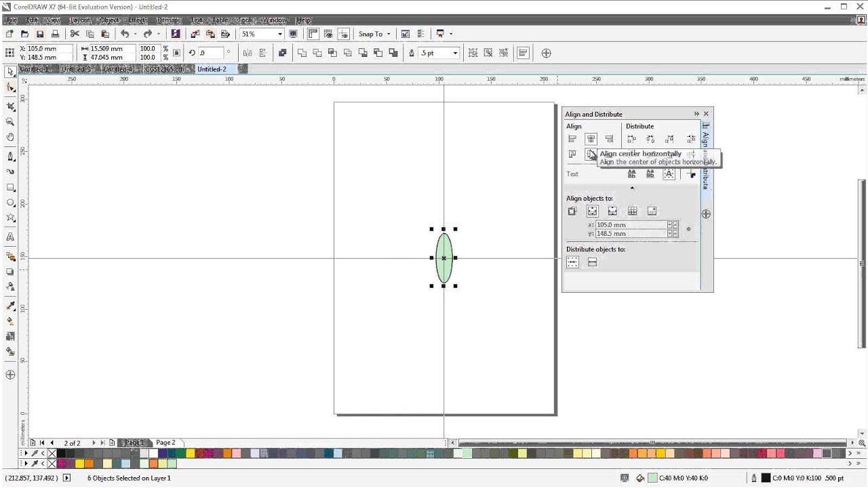The image size is (868, 488).
Task: Collapse Align and Distribute docker with double arrows
Action: pos(696,114)
